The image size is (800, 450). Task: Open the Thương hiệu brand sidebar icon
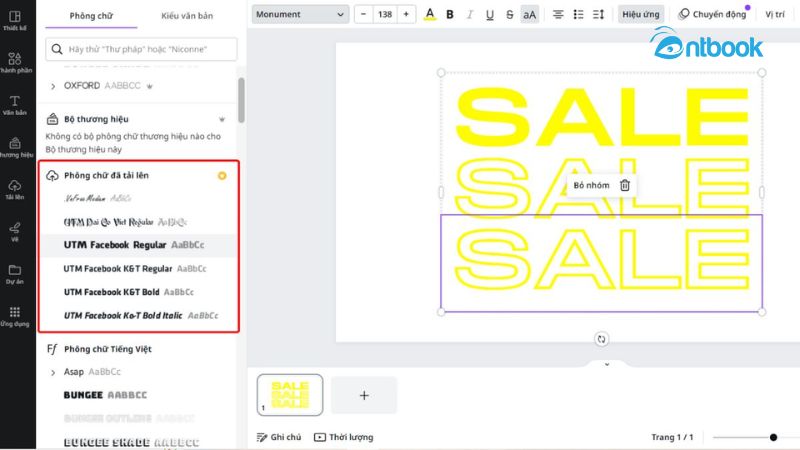pos(15,147)
